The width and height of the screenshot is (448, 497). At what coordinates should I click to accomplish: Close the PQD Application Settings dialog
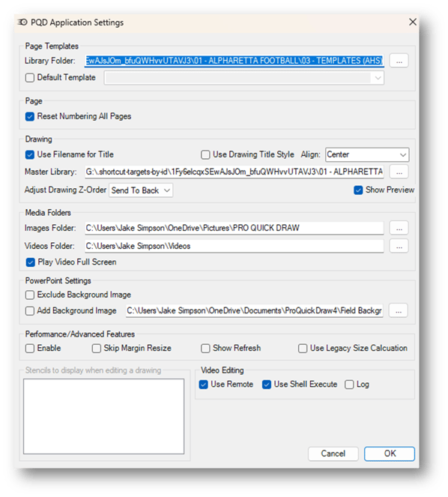pyautogui.click(x=413, y=22)
